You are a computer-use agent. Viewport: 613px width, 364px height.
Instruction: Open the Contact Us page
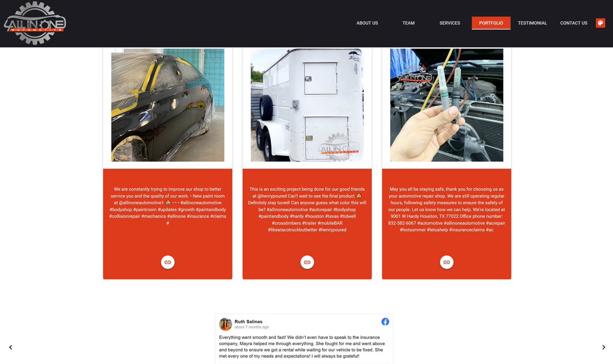[574, 23]
